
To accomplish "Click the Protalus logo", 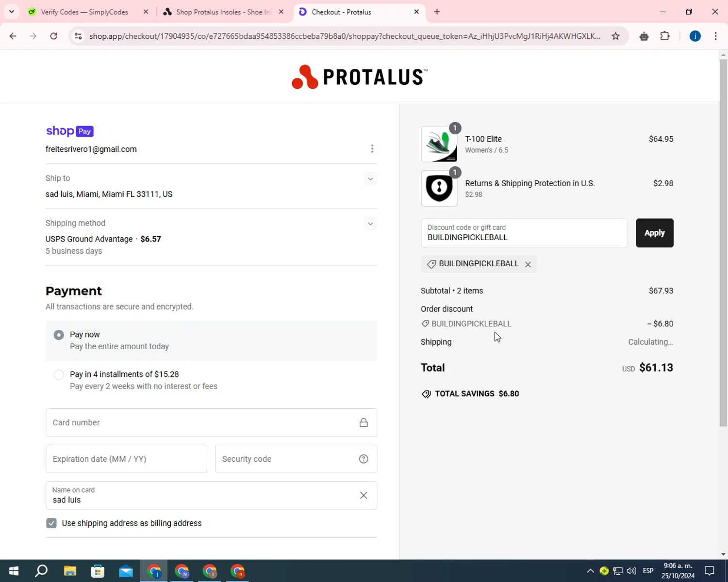I will (360, 77).
